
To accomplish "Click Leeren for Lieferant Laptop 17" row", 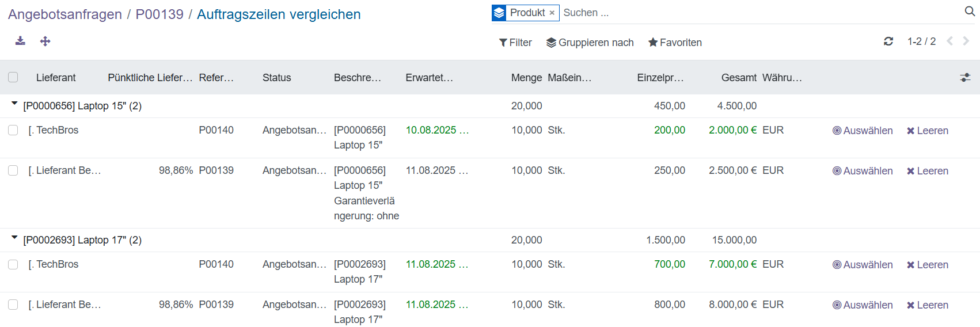I will (927, 305).
